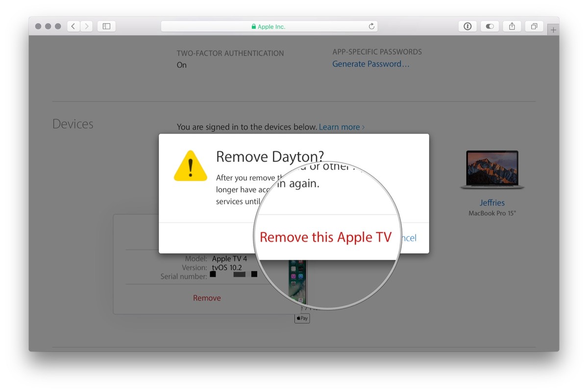Show the Safari sidebar
The height and width of the screenshot is (392, 588).
[x=106, y=26]
